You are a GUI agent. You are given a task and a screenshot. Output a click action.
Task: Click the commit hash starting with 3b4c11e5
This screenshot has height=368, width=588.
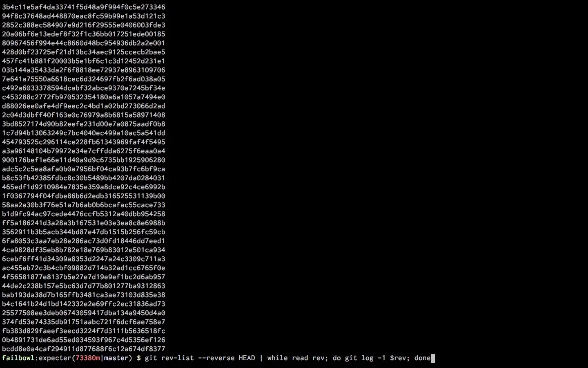coord(84,7)
